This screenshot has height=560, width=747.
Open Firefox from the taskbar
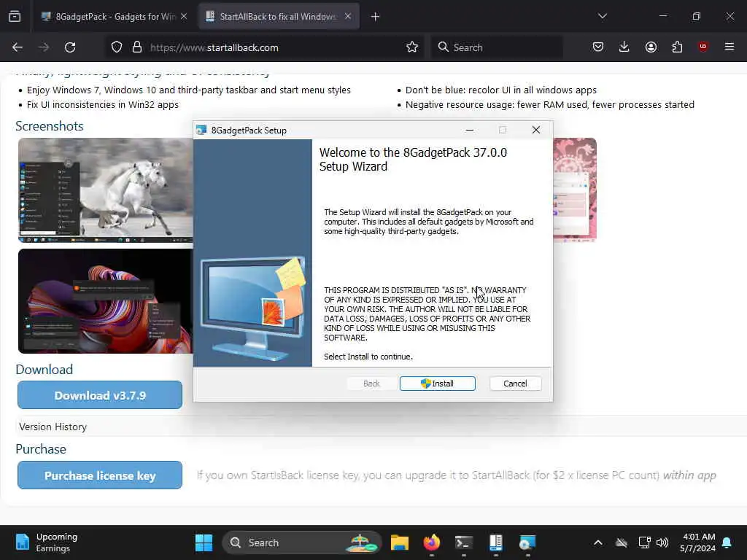point(432,542)
